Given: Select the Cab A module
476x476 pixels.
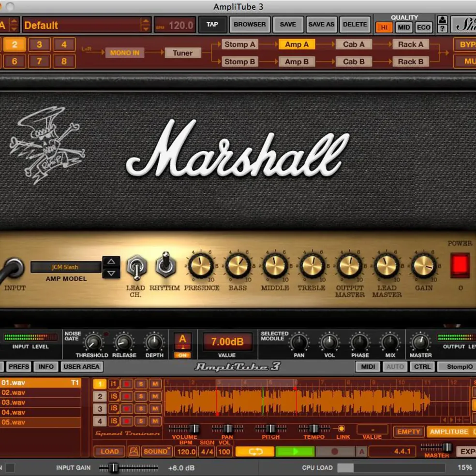Looking at the screenshot, I should pos(354,44).
